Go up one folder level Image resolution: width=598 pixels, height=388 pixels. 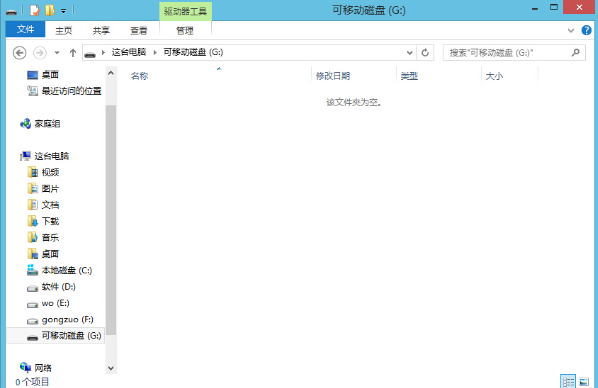click(72, 53)
